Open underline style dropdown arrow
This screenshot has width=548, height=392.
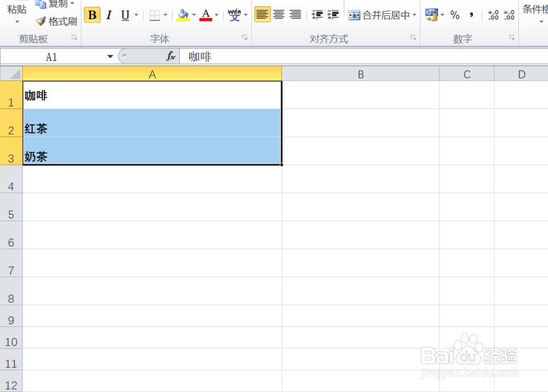click(x=136, y=15)
